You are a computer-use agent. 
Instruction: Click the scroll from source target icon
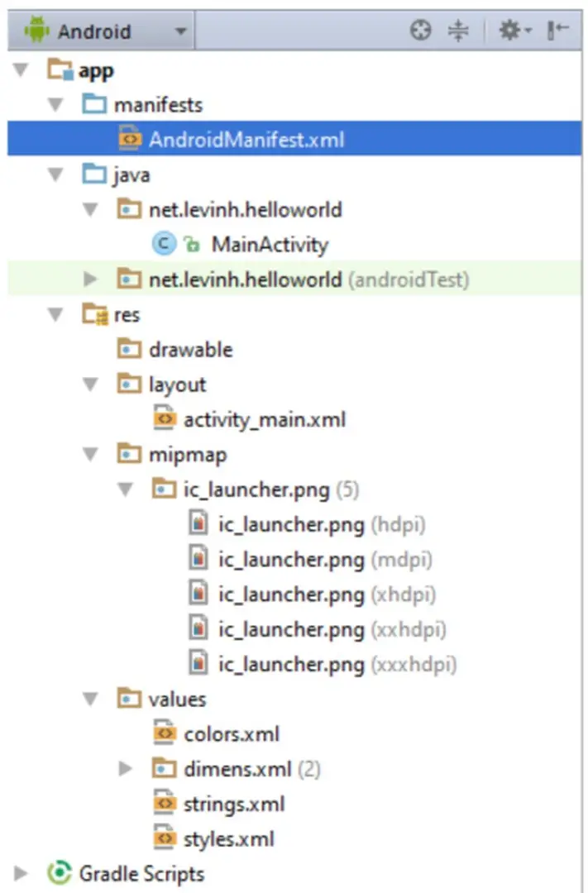pyautogui.click(x=421, y=31)
